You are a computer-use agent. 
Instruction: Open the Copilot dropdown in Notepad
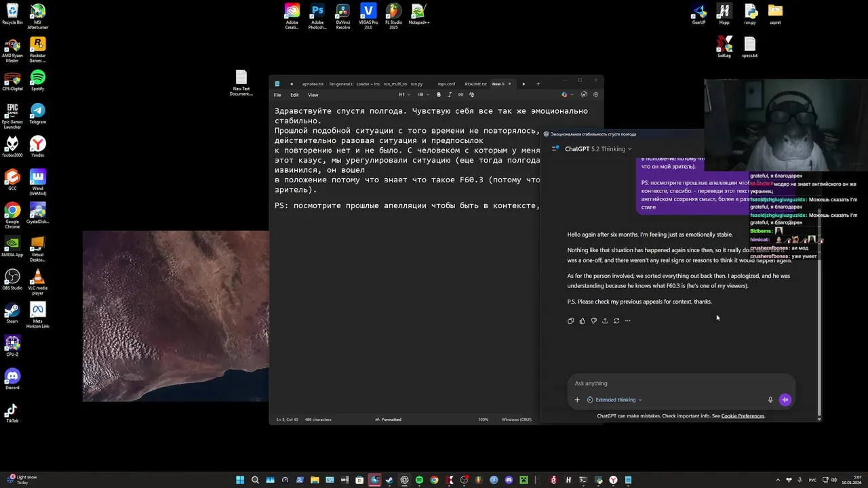(x=567, y=95)
